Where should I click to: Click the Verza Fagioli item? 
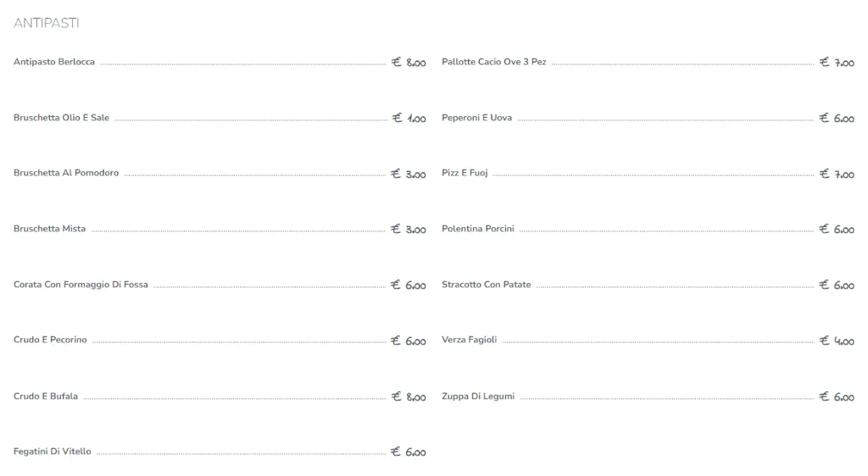pyautogui.click(x=470, y=340)
